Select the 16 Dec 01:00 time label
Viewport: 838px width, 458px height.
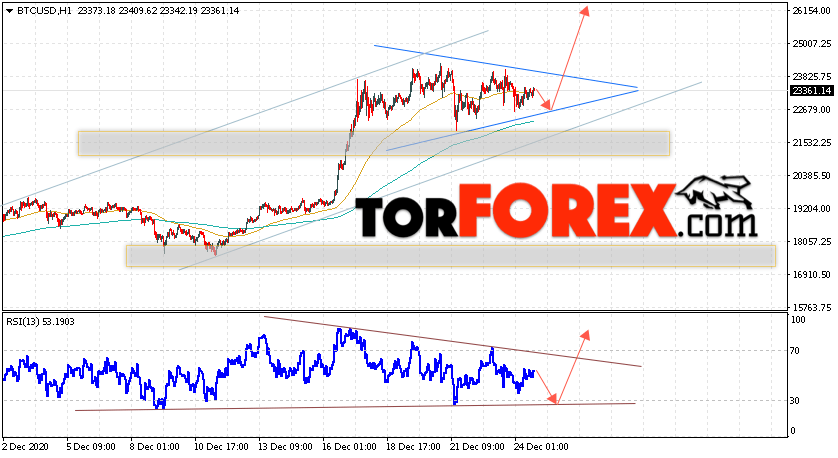350,446
